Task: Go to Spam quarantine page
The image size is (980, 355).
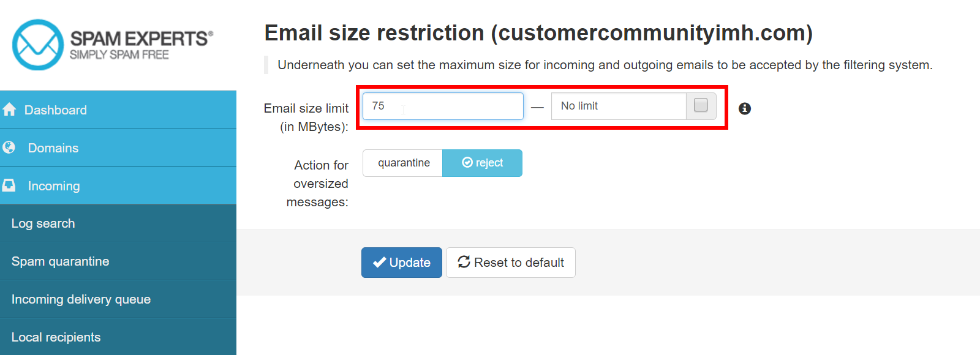Action: point(61,261)
